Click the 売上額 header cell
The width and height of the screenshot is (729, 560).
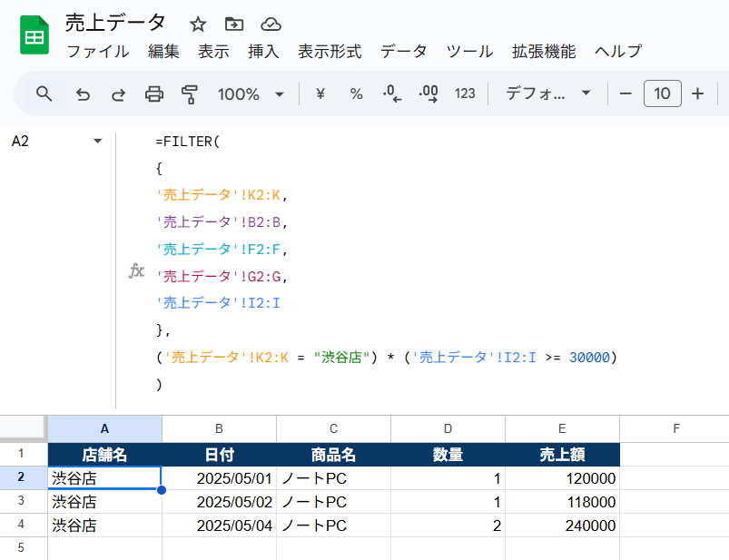click(x=562, y=455)
